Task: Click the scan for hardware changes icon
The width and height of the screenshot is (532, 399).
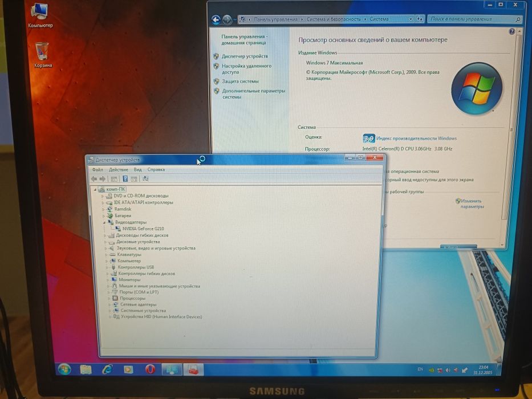Action: (x=145, y=178)
